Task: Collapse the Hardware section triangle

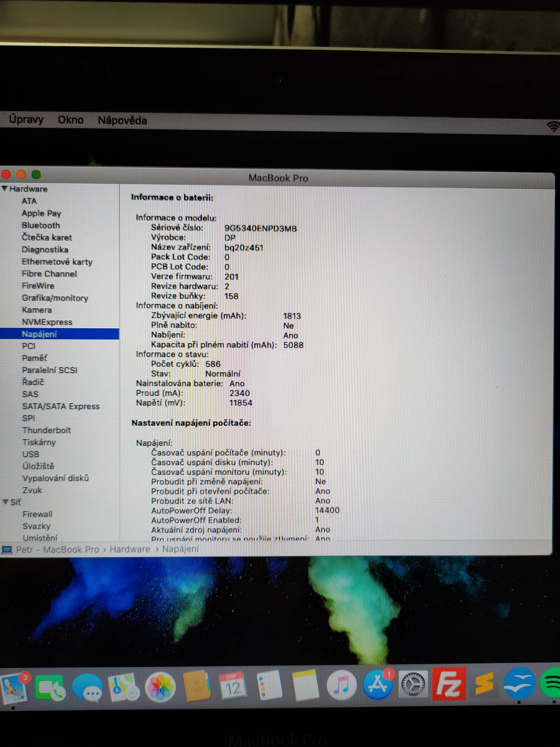Action: (5, 188)
